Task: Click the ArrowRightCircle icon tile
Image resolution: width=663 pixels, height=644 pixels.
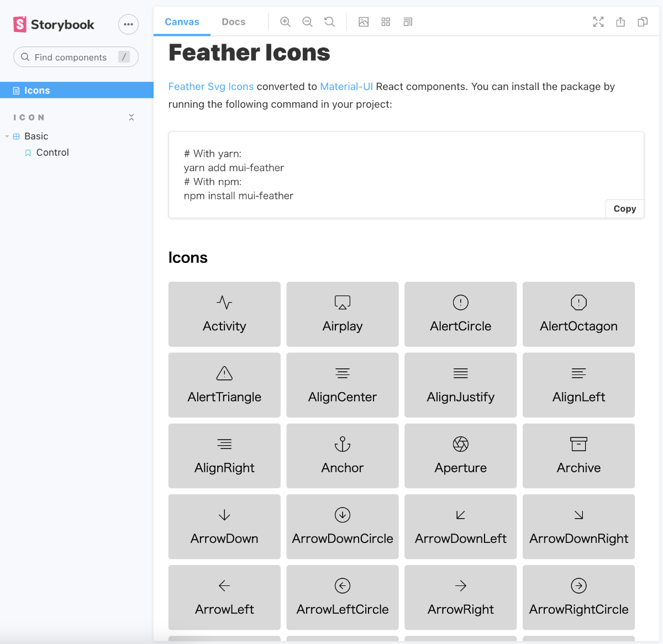Action: (x=578, y=597)
